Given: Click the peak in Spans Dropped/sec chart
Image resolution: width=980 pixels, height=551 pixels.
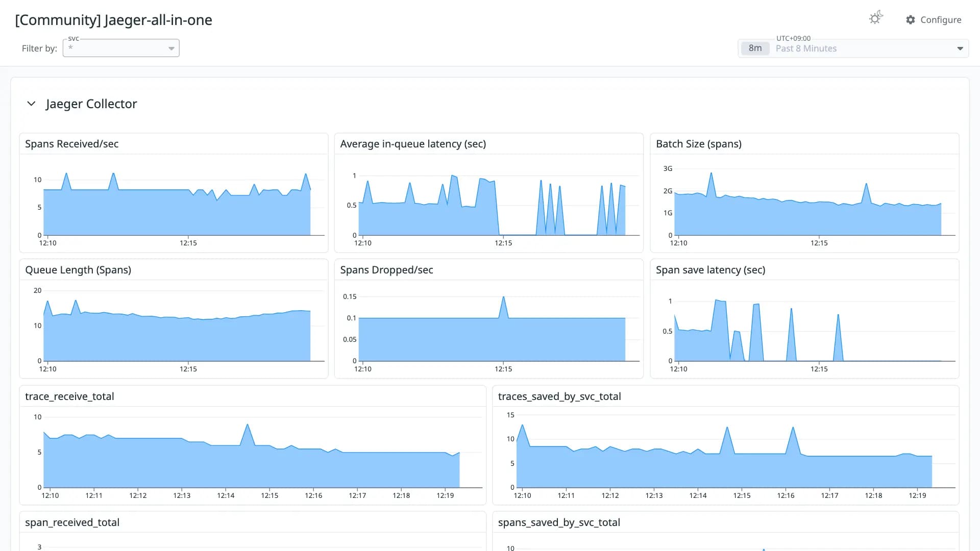Looking at the screenshot, I should 503,297.
